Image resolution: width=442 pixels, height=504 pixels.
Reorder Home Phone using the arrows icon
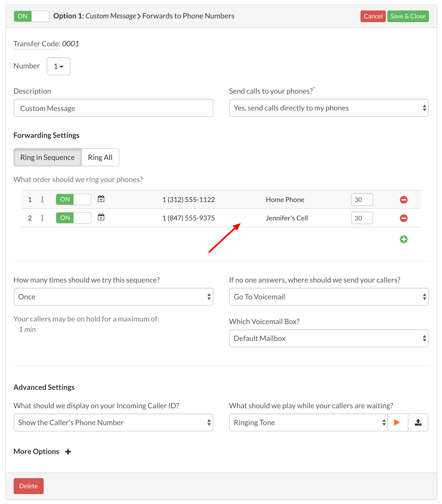43,199
